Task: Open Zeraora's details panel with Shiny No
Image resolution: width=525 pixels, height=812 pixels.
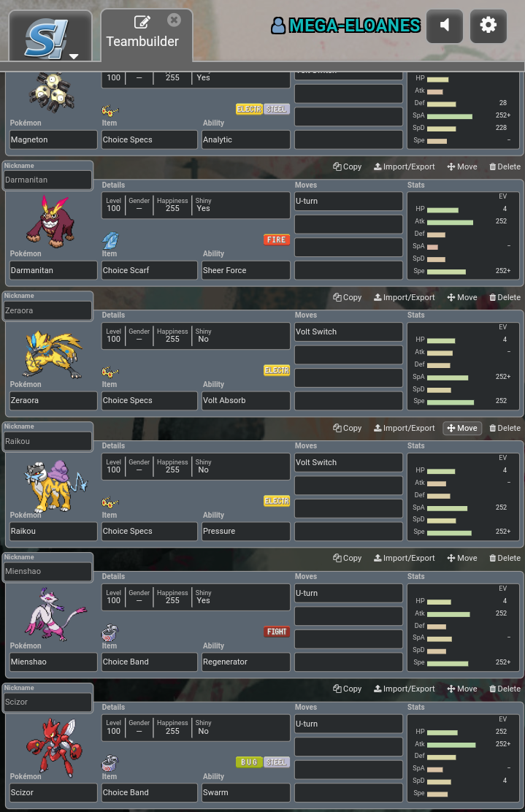Action: click(x=196, y=336)
